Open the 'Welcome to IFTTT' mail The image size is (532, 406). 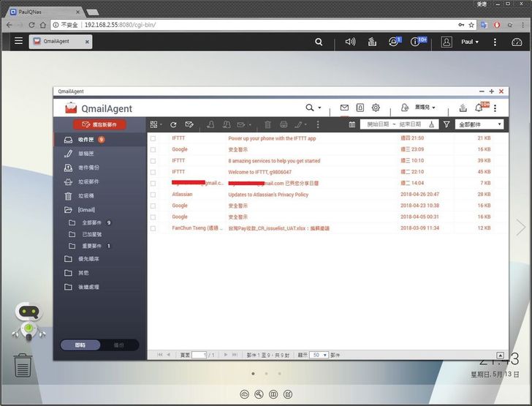[x=259, y=172]
